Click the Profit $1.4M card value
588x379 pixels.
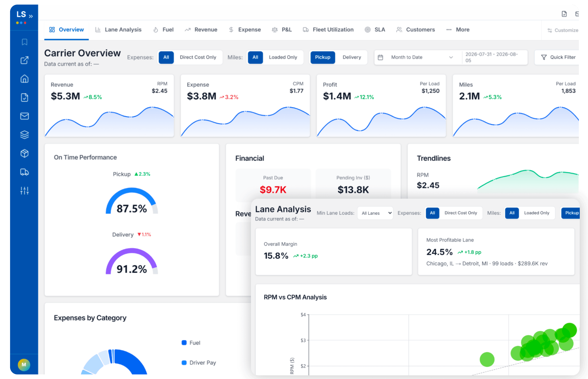337,96
